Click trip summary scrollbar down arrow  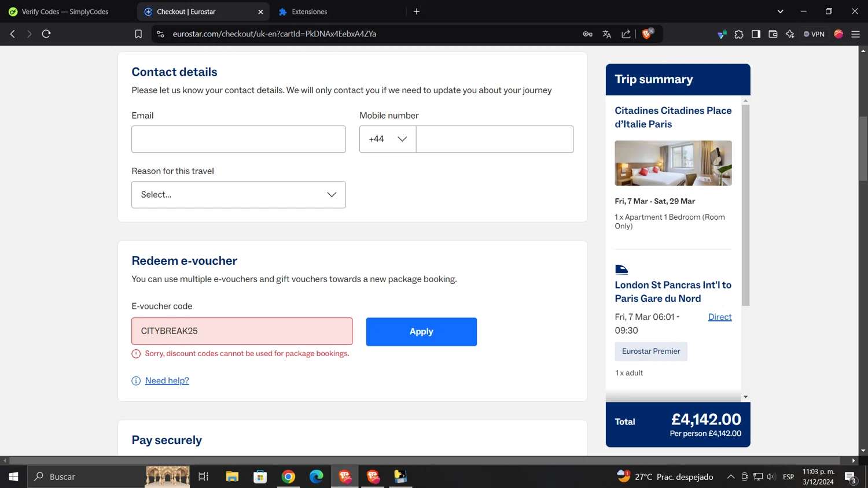point(745,397)
